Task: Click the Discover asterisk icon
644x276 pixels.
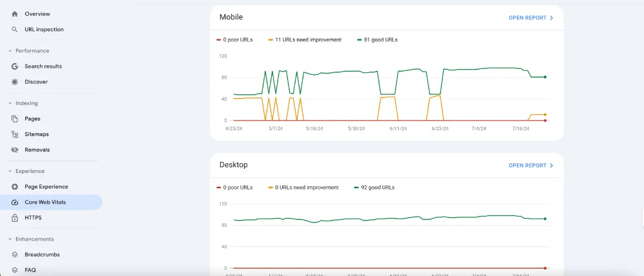Action: coord(15,82)
